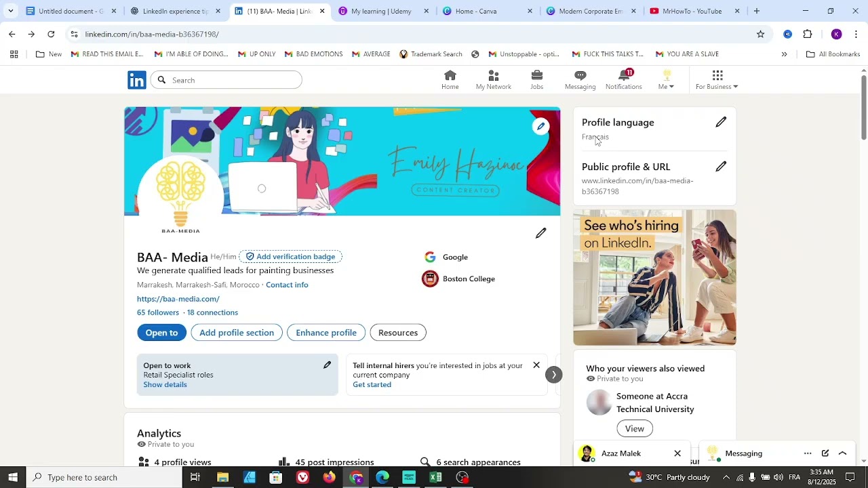The image size is (868, 488).
Task: Open Microsoft Edge from taskbar
Action: click(x=382, y=477)
